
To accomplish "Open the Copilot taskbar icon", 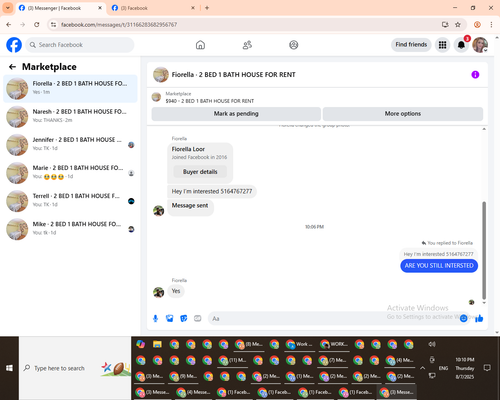I will [x=141, y=344].
